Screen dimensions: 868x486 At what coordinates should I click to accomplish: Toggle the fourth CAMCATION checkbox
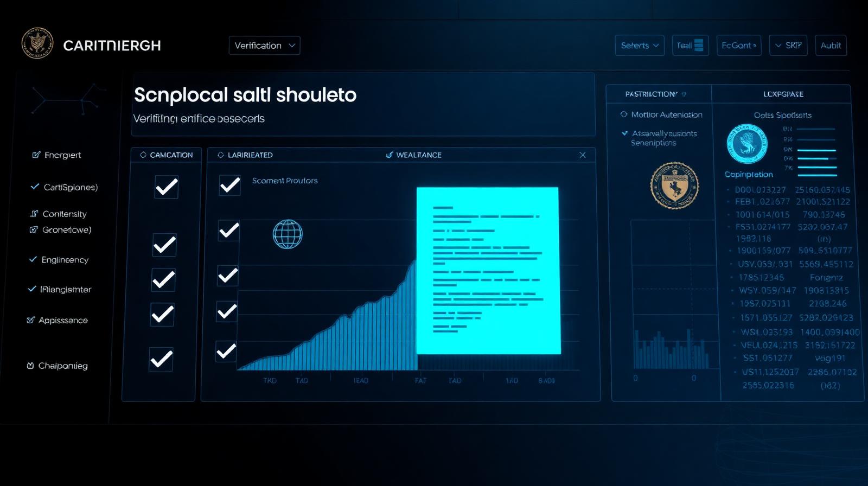(x=162, y=315)
